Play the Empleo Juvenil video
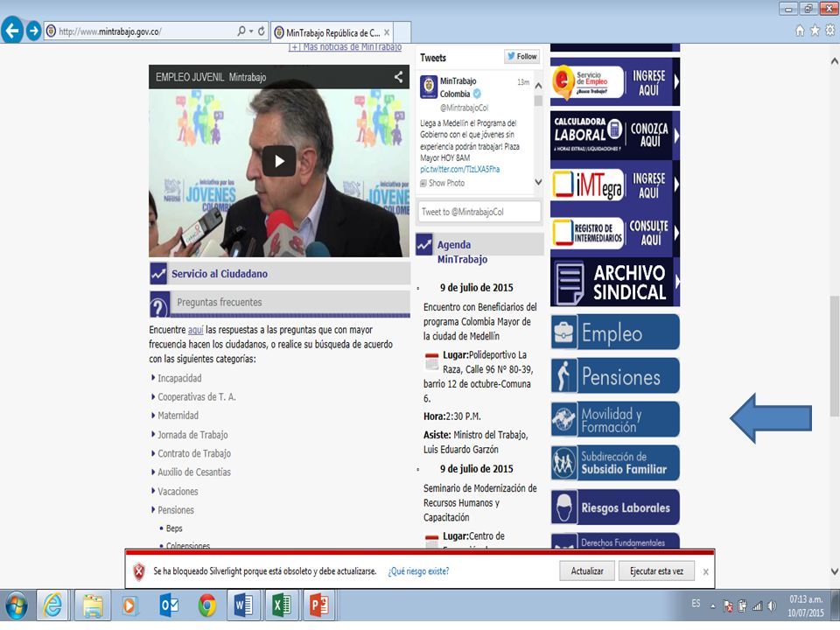The image size is (840, 630). click(x=279, y=161)
